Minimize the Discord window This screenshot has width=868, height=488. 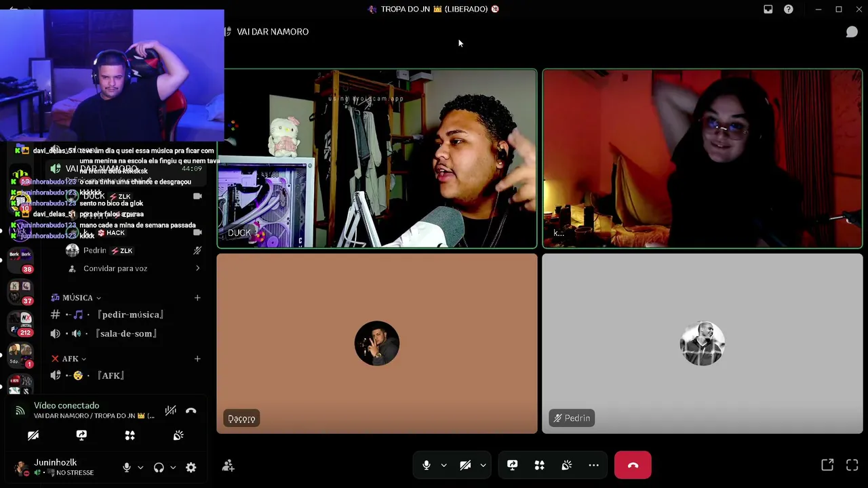coord(818,9)
